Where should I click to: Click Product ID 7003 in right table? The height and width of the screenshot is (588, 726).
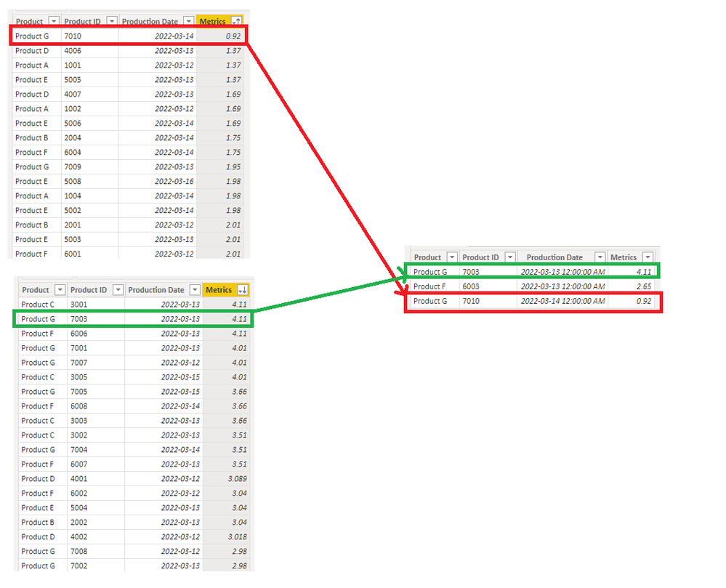click(x=471, y=273)
